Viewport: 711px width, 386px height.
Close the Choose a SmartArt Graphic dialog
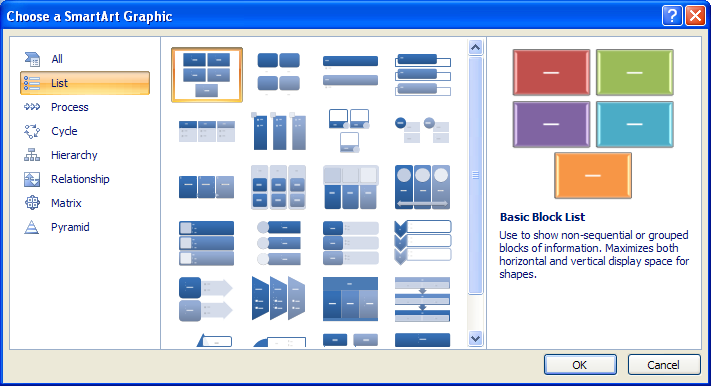(x=695, y=16)
